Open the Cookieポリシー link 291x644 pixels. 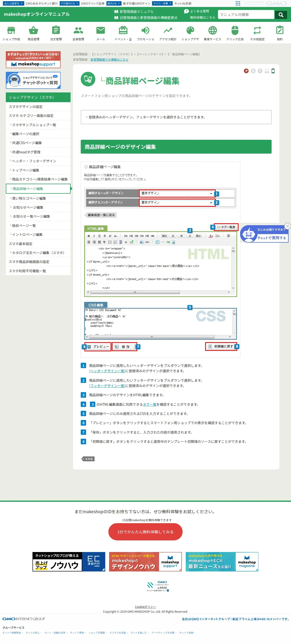[x=145, y=607]
